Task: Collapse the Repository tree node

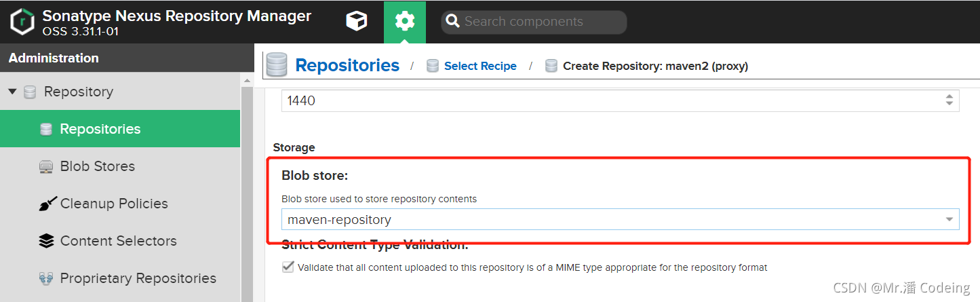Action: [12, 92]
